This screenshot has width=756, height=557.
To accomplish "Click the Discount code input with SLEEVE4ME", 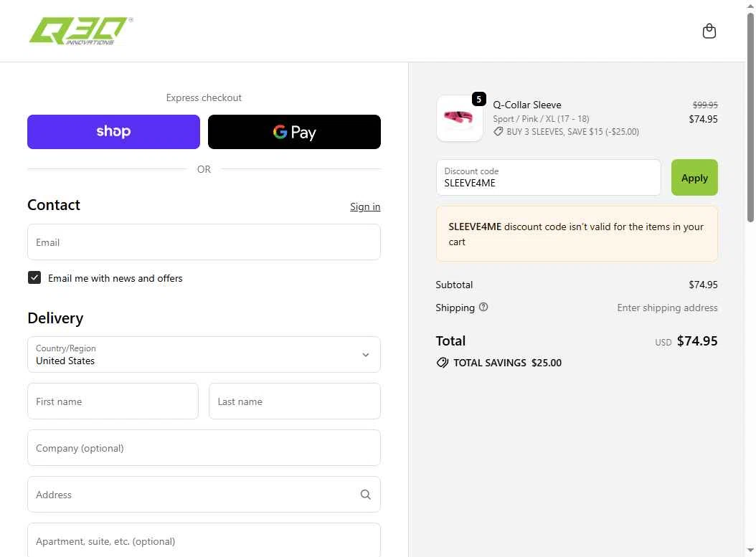I will 548,178.
